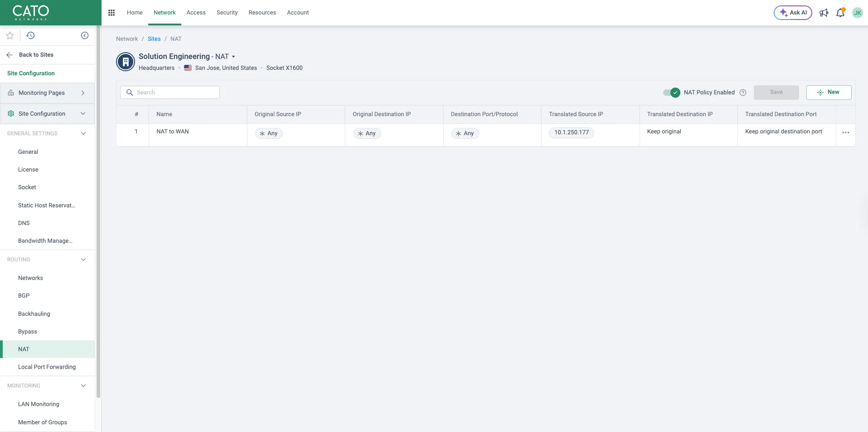Click the Site Configuration gear icon
Viewport: 868px width, 432px height.
coord(11,113)
